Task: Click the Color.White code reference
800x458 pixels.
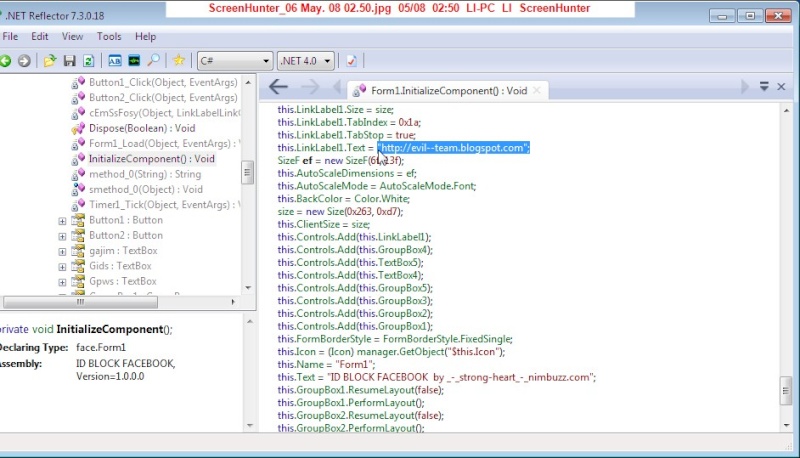Action: (382, 199)
